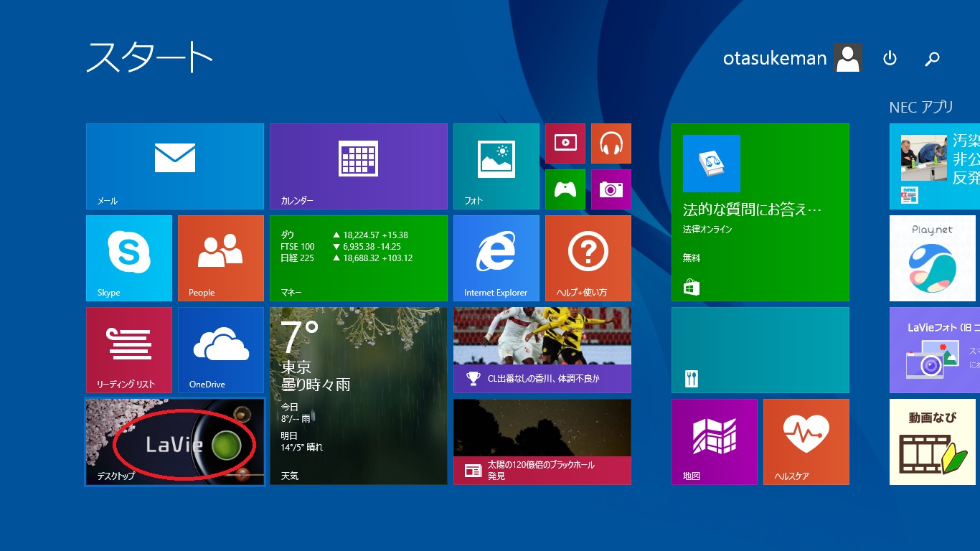The image size is (980, 551).
Task: Open the OneDrive tile
Action: click(221, 350)
